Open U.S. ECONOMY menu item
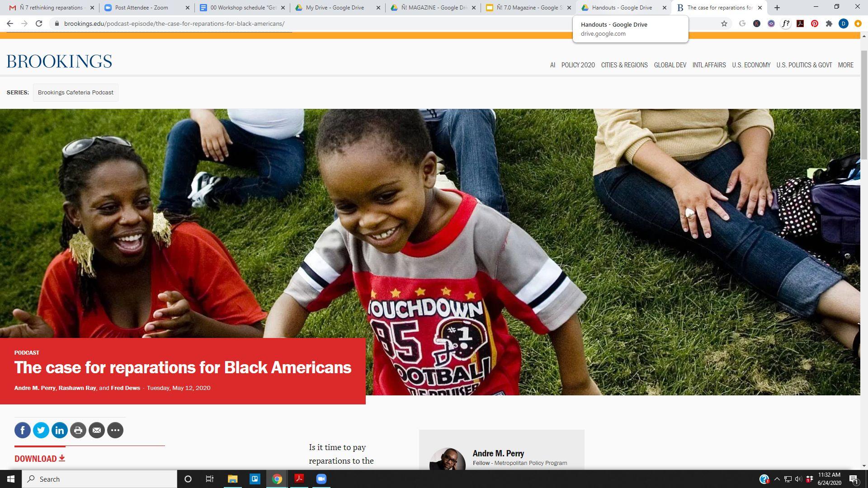 coord(751,65)
